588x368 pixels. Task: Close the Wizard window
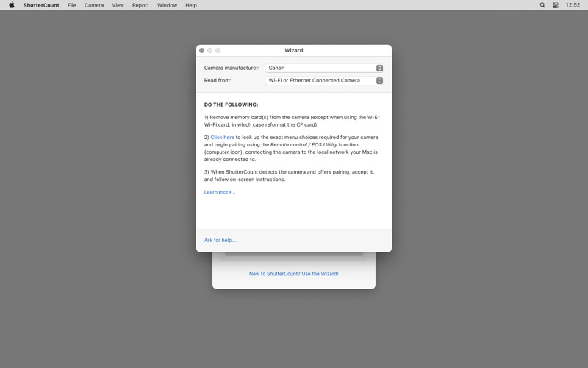tap(201, 50)
